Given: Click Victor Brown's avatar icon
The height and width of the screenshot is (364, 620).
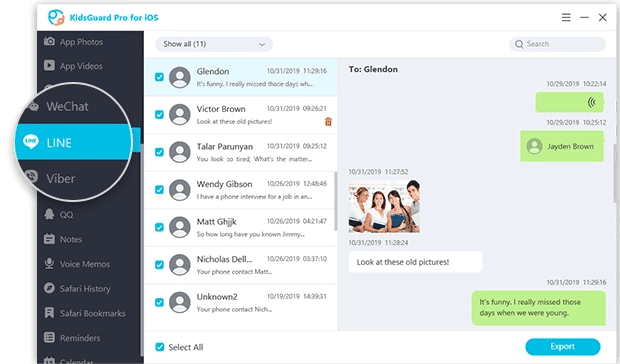Looking at the screenshot, I should [x=180, y=115].
